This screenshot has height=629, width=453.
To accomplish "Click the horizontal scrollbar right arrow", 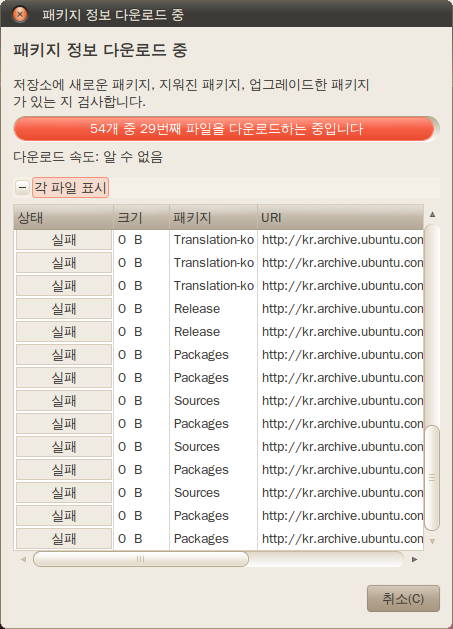I will point(414,559).
